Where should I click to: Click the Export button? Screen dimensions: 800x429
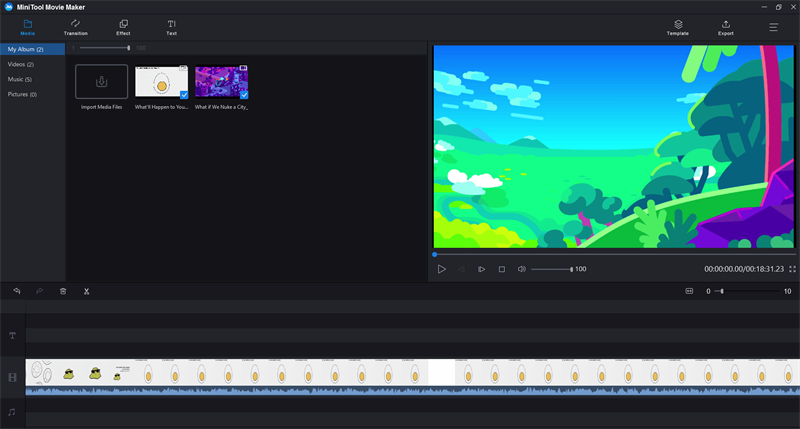pyautogui.click(x=726, y=28)
